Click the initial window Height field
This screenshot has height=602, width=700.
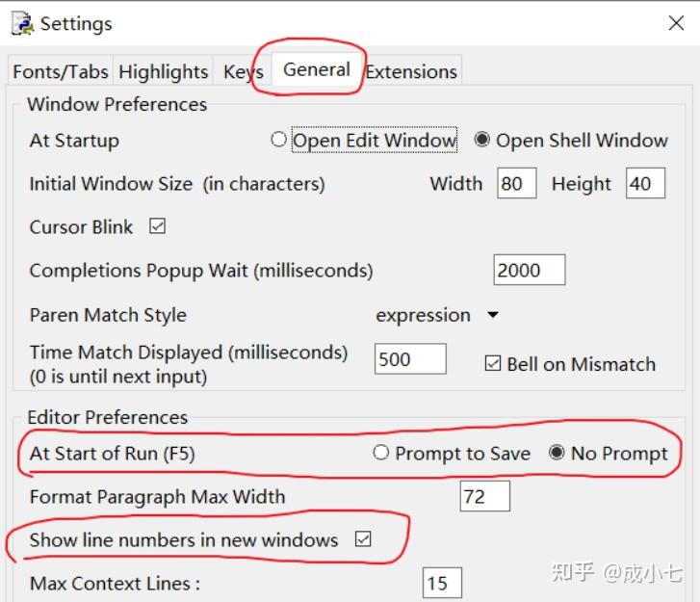pos(645,183)
